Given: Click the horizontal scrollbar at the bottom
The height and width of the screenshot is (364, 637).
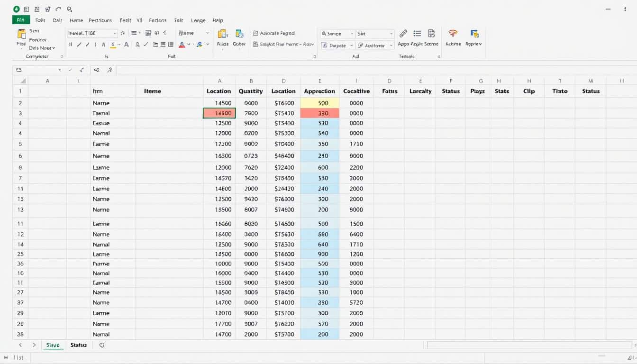Looking at the screenshot, I should [x=529, y=345].
